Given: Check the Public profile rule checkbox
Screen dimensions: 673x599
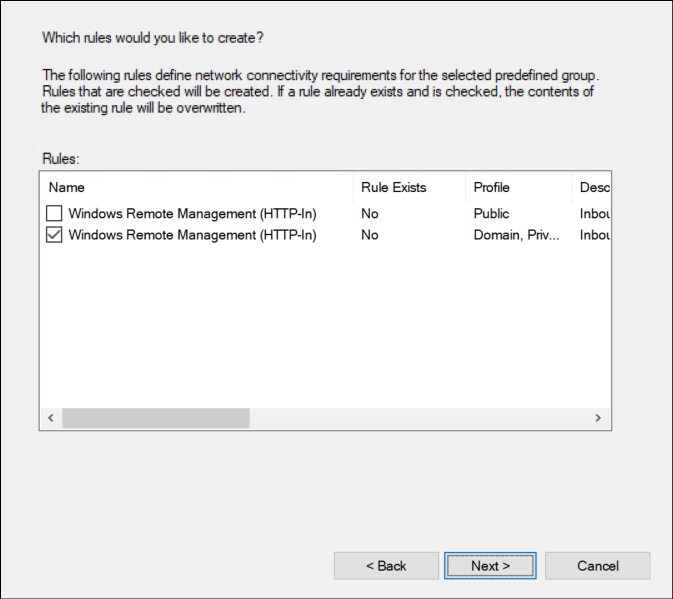Looking at the screenshot, I should [x=55, y=213].
